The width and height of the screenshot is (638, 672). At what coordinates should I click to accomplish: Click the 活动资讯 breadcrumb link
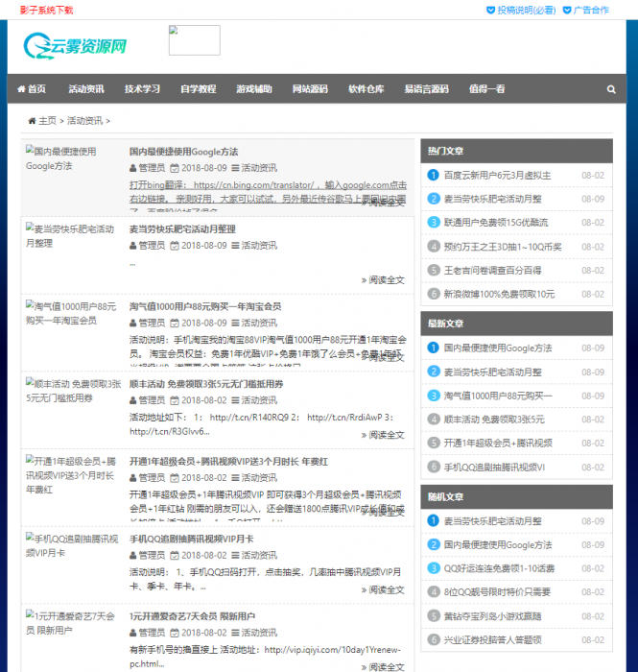pos(84,121)
